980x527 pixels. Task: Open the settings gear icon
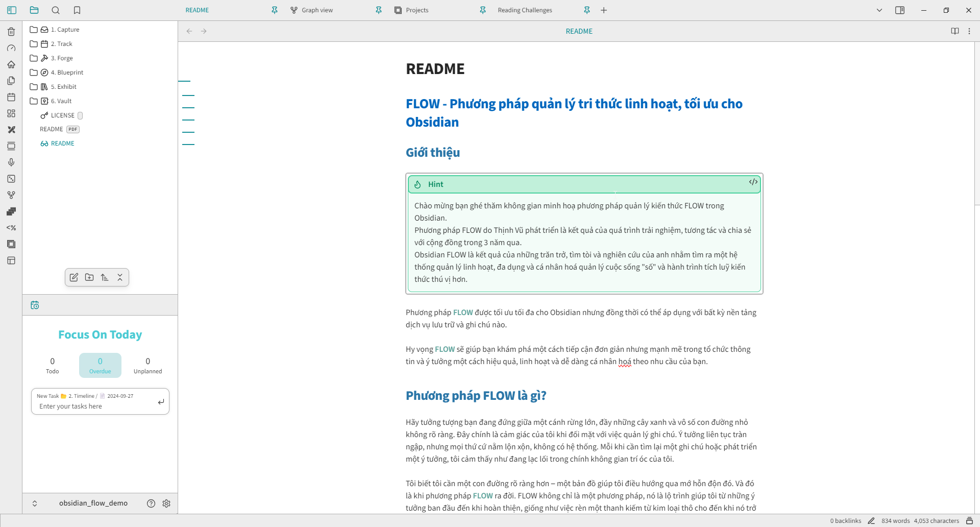[x=166, y=504]
